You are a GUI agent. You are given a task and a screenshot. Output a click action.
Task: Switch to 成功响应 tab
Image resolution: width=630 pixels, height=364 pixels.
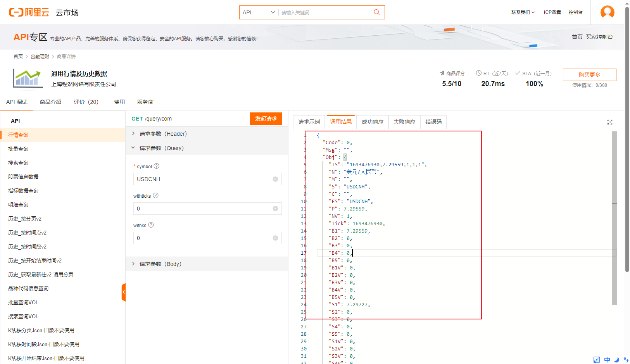coord(373,122)
